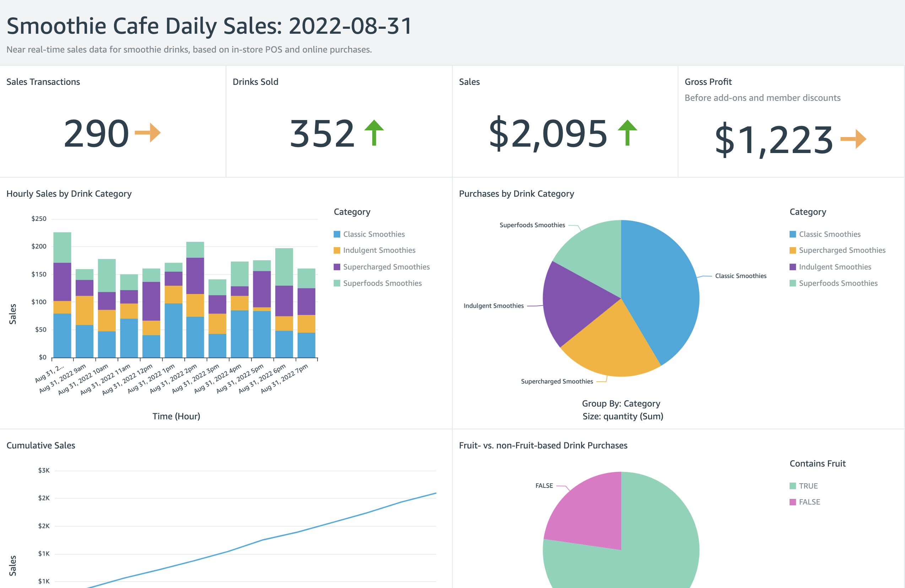This screenshot has height=588, width=905.
Task: Click Classic Smoothies swatch in Hourly Sales legend
Action: [x=337, y=234]
